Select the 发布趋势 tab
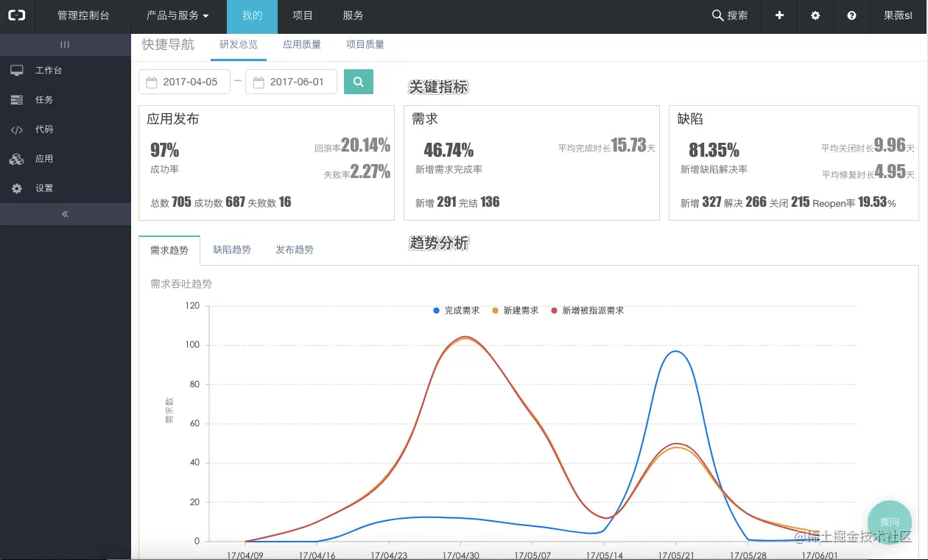928x560 pixels. coord(295,250)
